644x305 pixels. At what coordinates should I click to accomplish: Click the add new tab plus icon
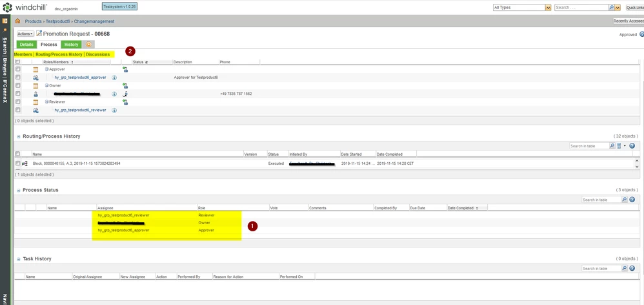pos(88,45)
